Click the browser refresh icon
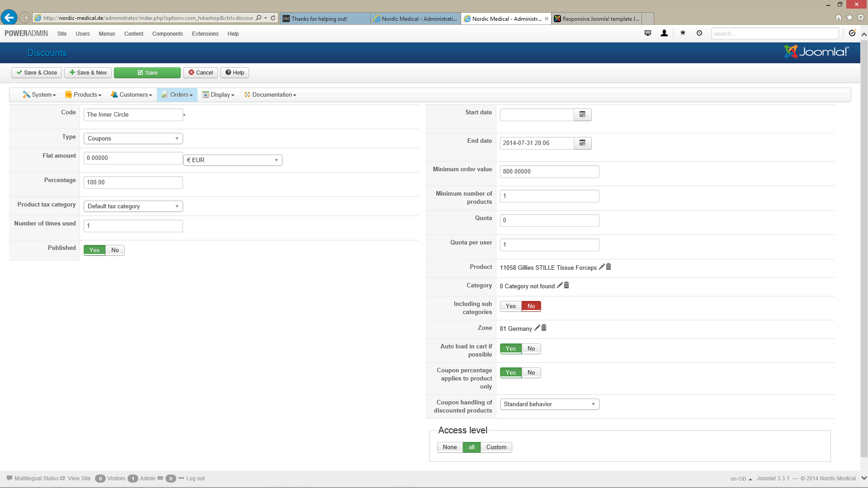Image resolution: width=868 pixels, height=488 pixels. [273, 18]
